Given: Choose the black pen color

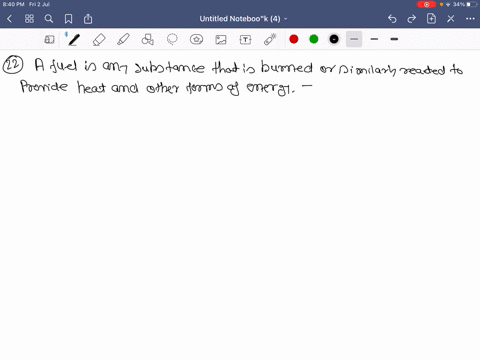Looking at the screenshot, I should (x=334, y=39).
